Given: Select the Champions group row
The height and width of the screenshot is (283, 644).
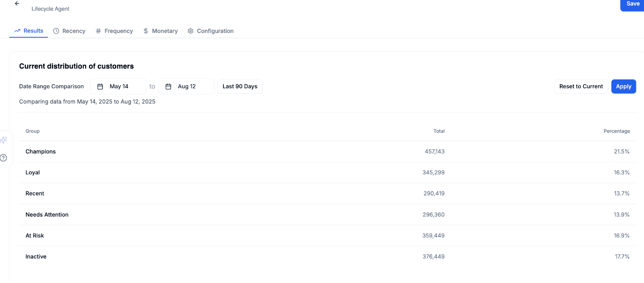Looking at the screenshot, I should (41, 152).
